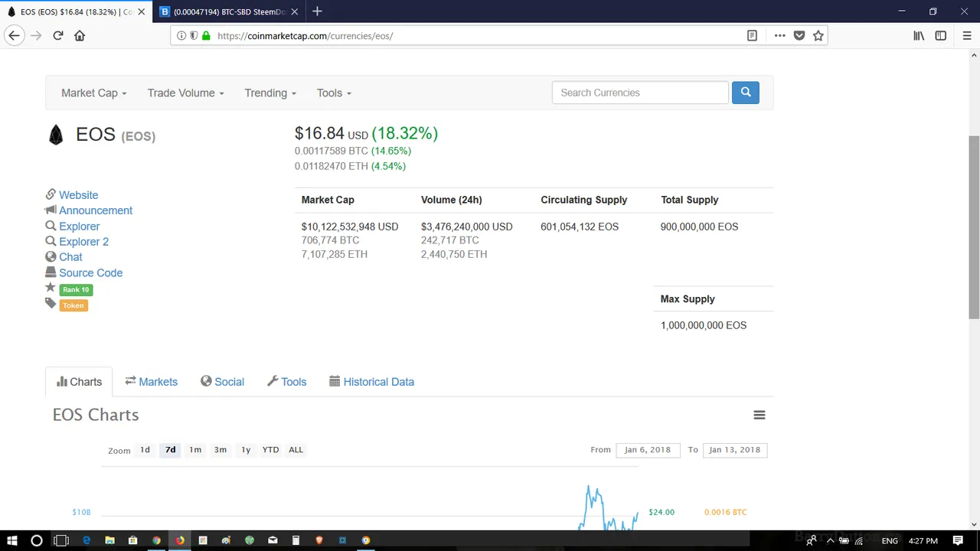Open the Trending dropdown menu

point(270,93)
